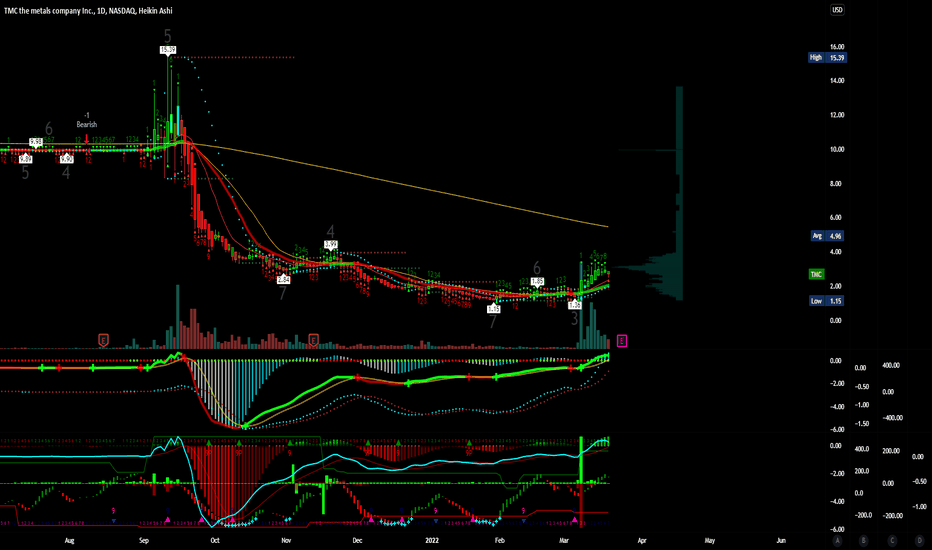Image resolution: width=932 pixels, height=550 pixels.
Task: Click the Mar label on time axis
Action: point(564,540)
